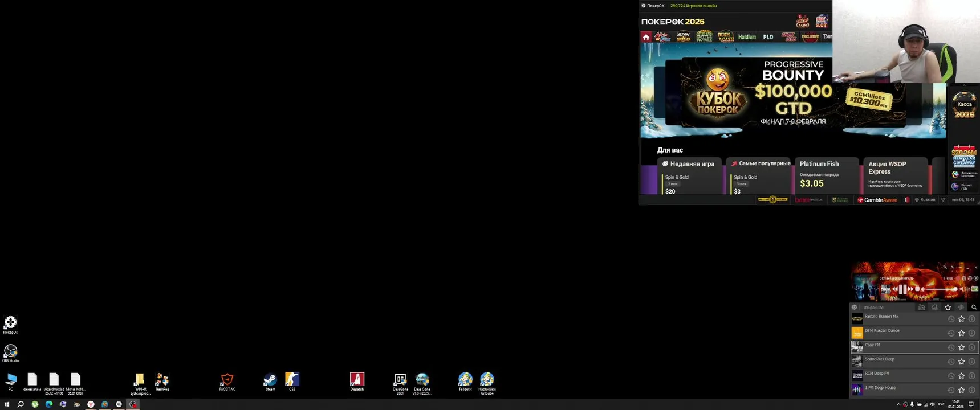The image size is (980, 410).
Task: Select the DaysGone 2021 desktop icon
Action: pyautogui.click(x=400, y=384)
